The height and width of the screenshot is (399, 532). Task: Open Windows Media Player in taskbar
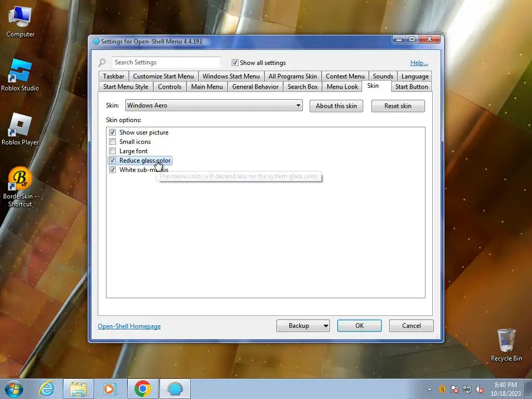[x=110, y=389]
